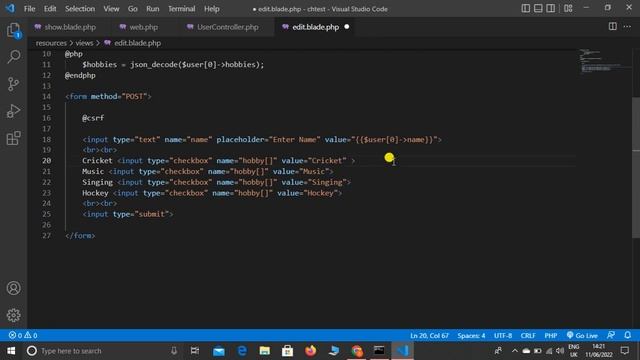The width and height of the screenshot is (640, 360).
Task: Open Mail app from taskbar
Action: pos(219,351)
